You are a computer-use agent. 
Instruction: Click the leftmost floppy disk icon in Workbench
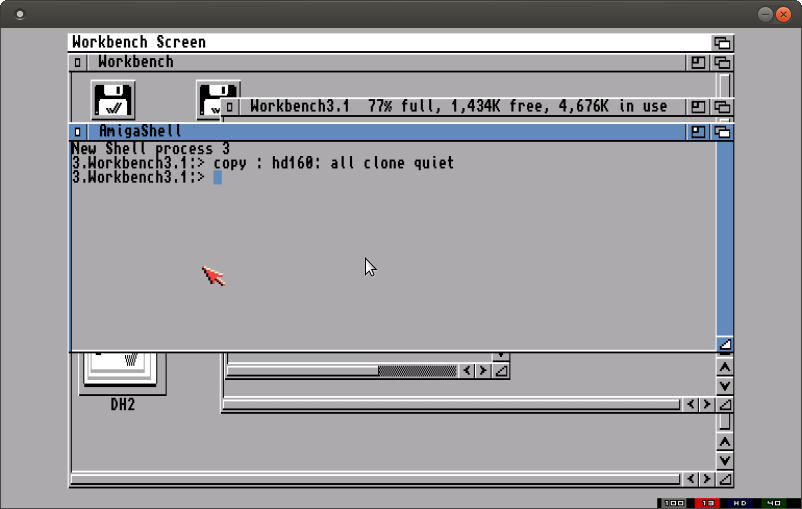pos(113,100)
